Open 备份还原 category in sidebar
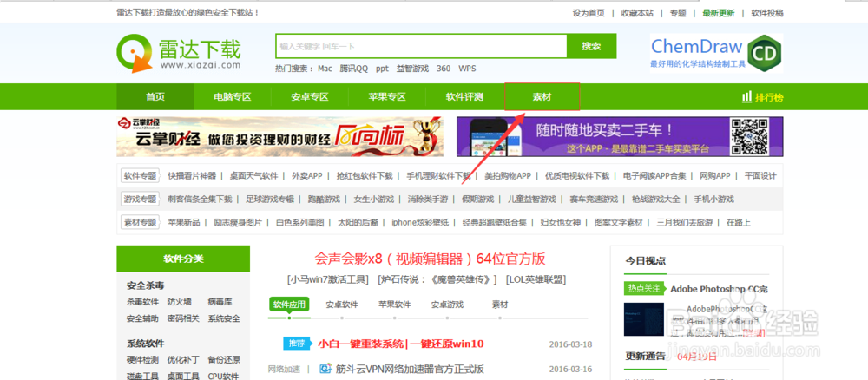 tap(224, 359)
